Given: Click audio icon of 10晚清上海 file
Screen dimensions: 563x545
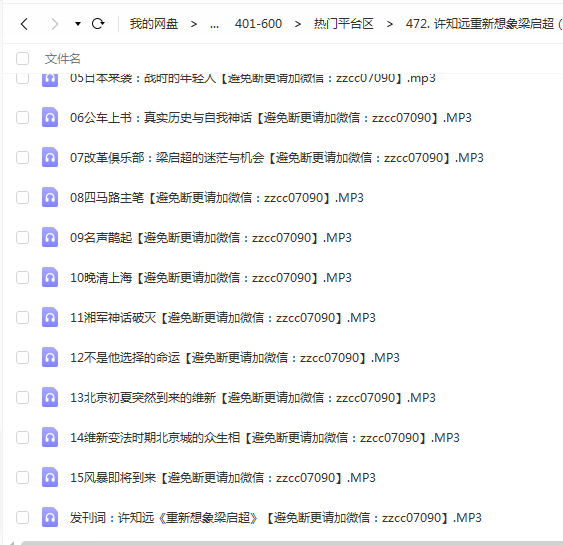Looking at the screenshot, I should (x=50, y=278).
